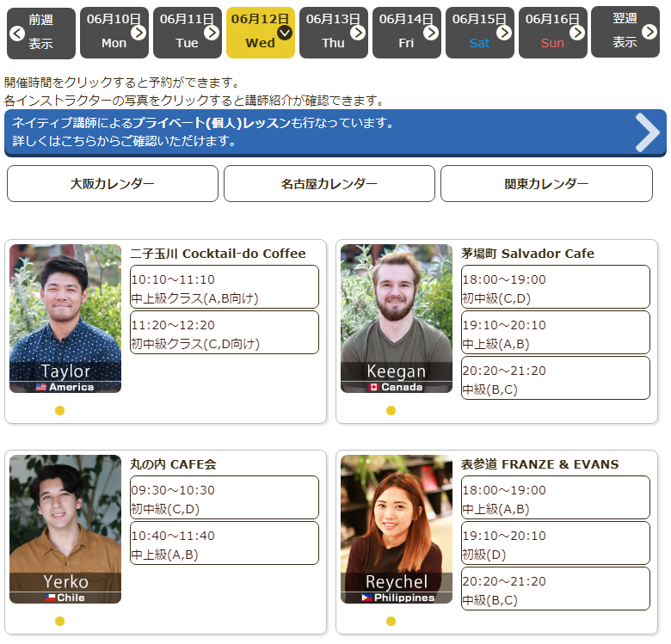
Task: Expand the selected 06月12日 Wed date
Action: pos(285,33)
